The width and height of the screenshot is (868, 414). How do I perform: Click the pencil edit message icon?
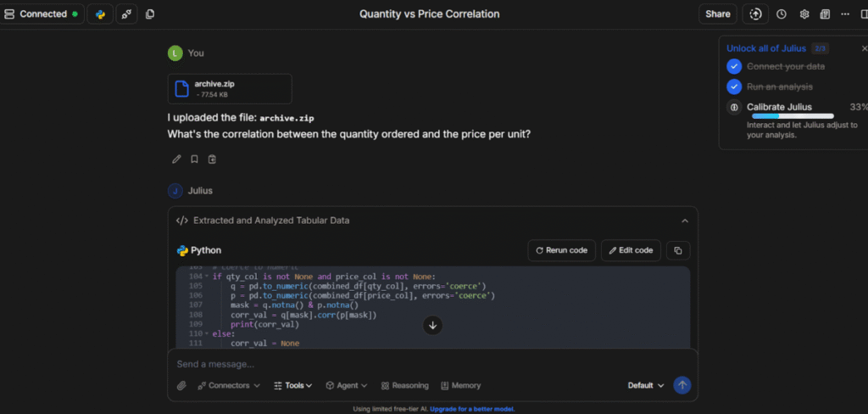pyautogui.click(x=176, y=159)
